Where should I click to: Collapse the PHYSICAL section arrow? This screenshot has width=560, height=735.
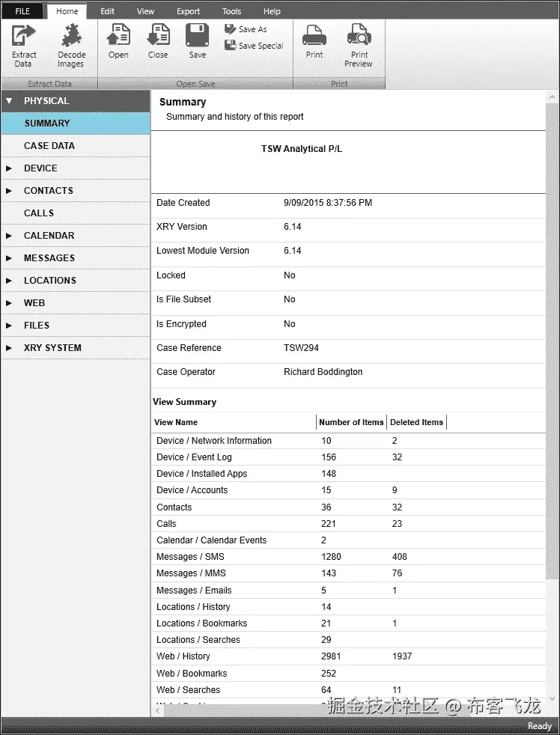(x=9, y=101)
